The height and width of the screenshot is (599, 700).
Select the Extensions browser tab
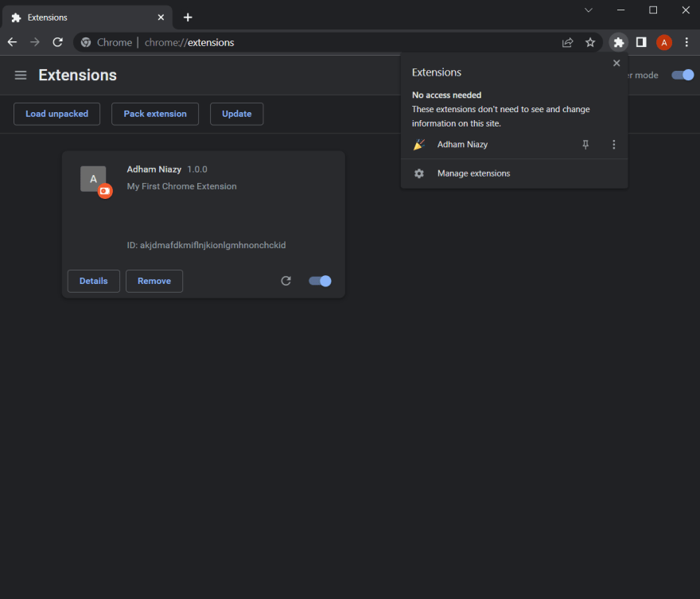[87, 18]
